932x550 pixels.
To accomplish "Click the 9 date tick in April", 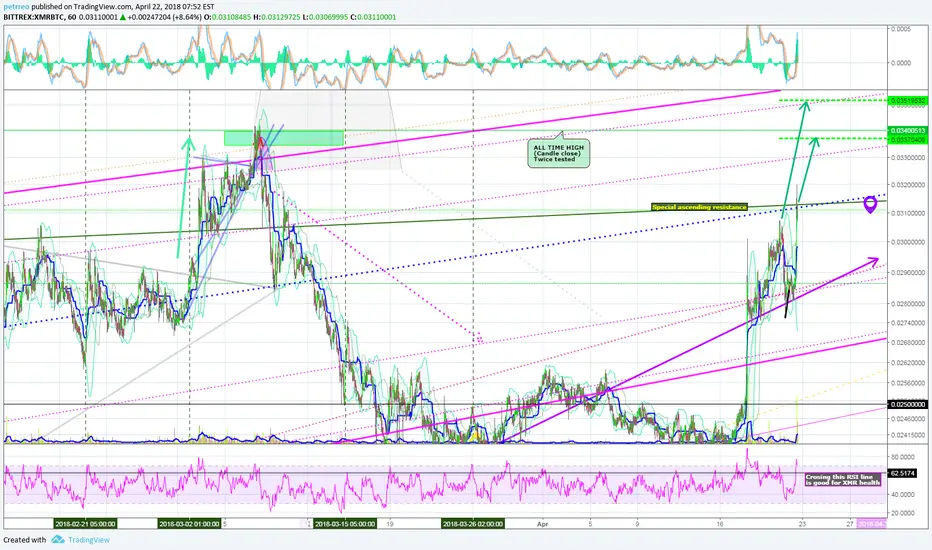I will click(x=637, y=524).
